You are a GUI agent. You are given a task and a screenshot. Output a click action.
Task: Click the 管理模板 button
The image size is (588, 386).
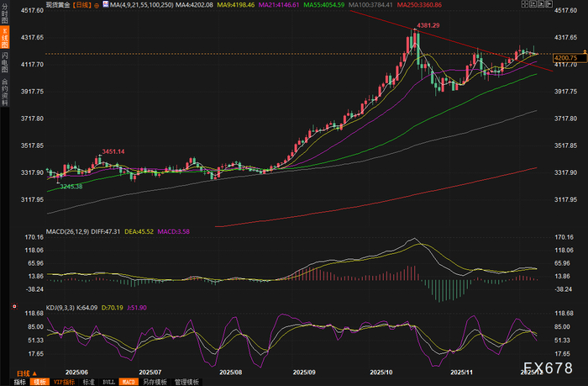186,382
